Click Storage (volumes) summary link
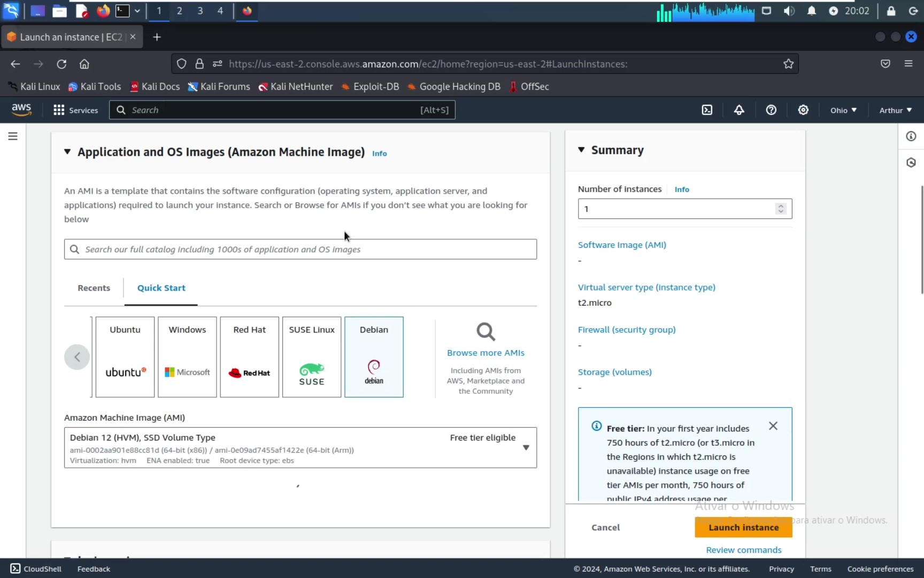The width and height of the screenshot is (924, 578). 615,372
